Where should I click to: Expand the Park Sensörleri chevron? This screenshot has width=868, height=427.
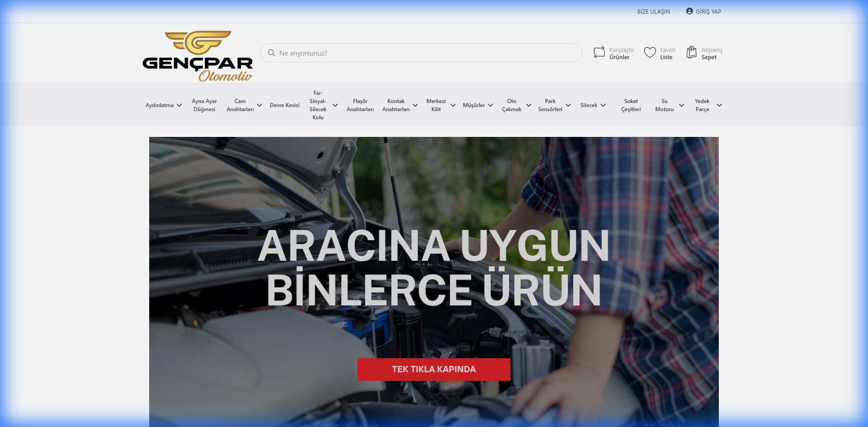(x=568, y=105)
